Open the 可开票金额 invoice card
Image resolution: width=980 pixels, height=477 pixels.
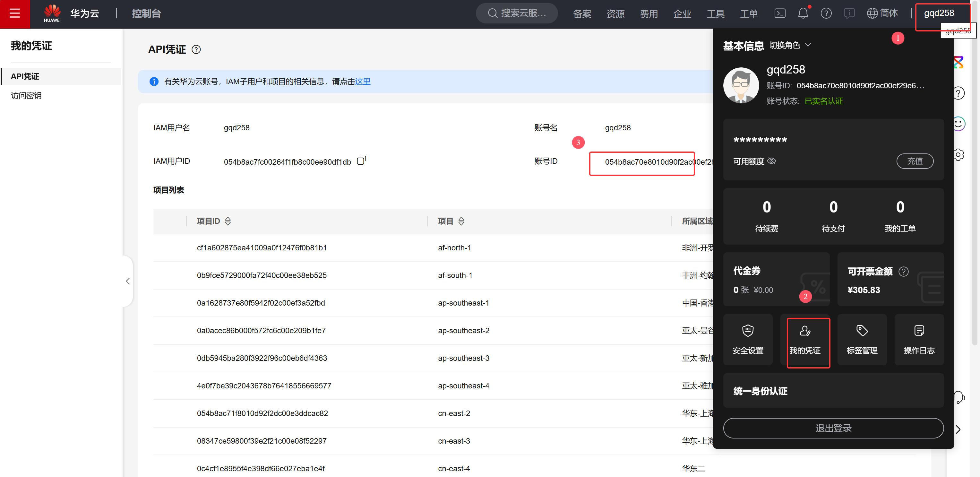coord(890,279)
